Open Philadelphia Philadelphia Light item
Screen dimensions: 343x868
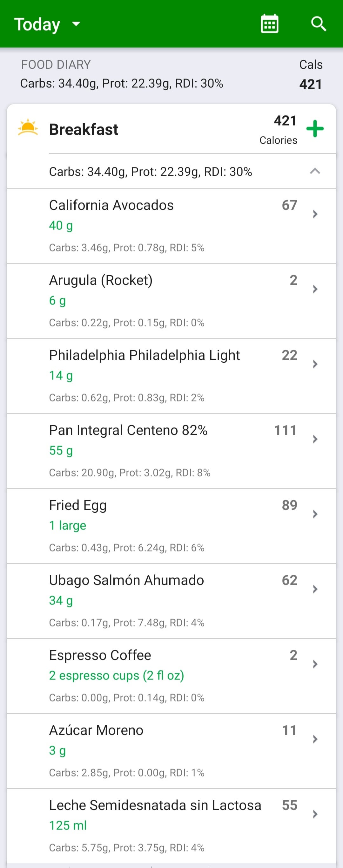[x=171, y=376]
